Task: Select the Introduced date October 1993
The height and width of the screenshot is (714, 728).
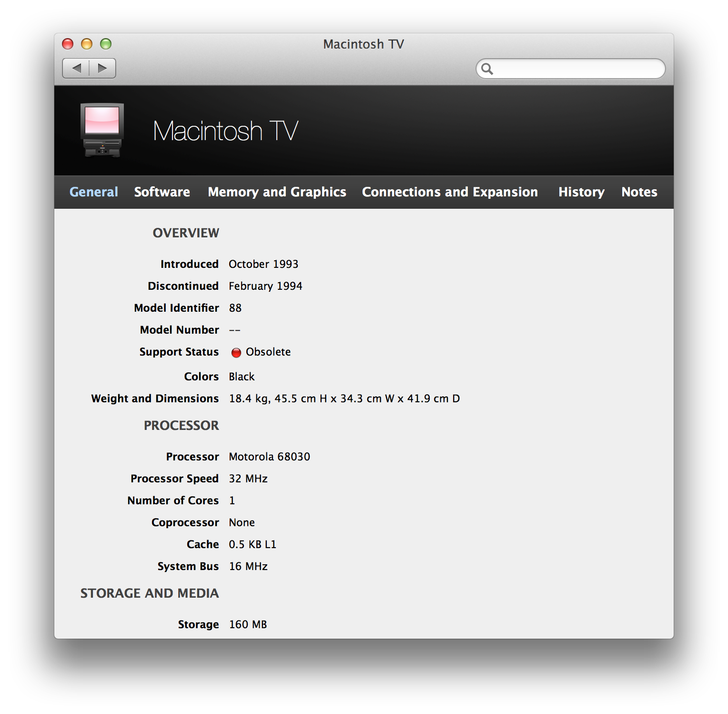Action: click(x=263, y=264)
